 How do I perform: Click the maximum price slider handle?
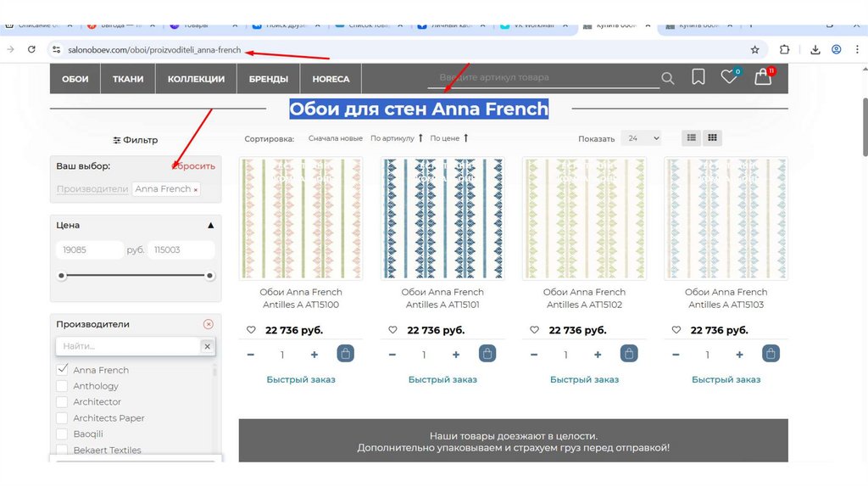pos(210,276)
